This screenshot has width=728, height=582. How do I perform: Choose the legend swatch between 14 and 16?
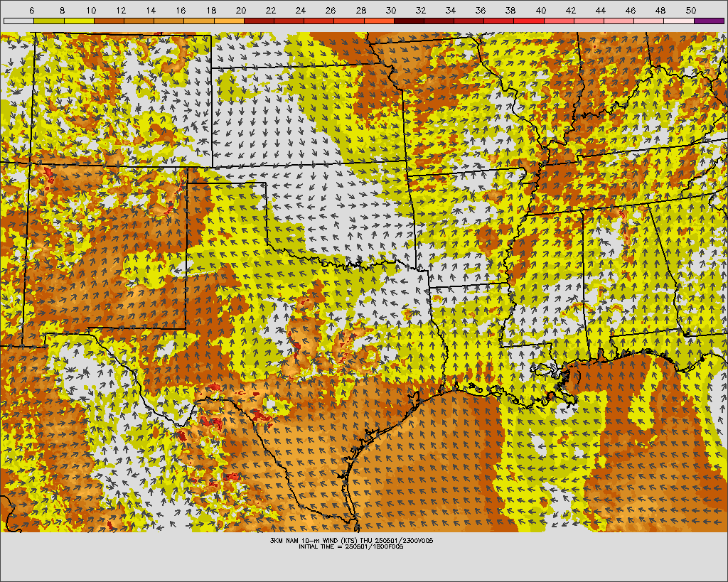169,21
